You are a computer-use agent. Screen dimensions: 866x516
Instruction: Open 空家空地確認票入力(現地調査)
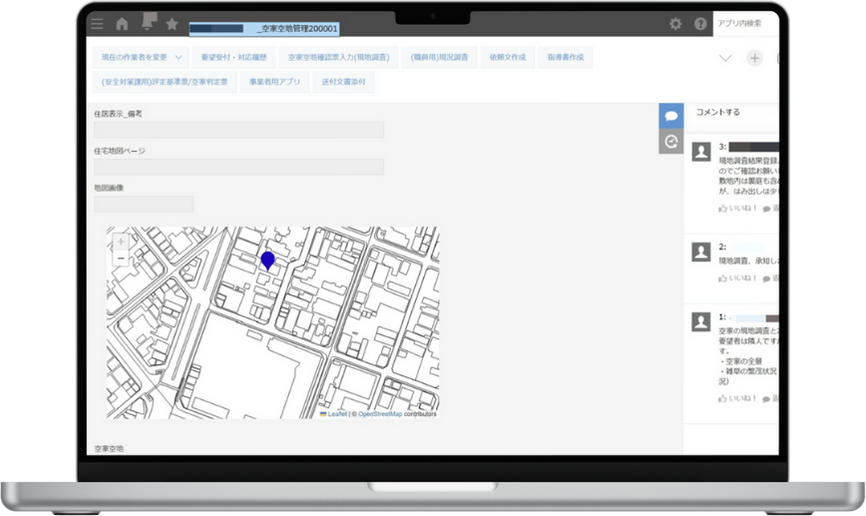click(x=337, y=58)
